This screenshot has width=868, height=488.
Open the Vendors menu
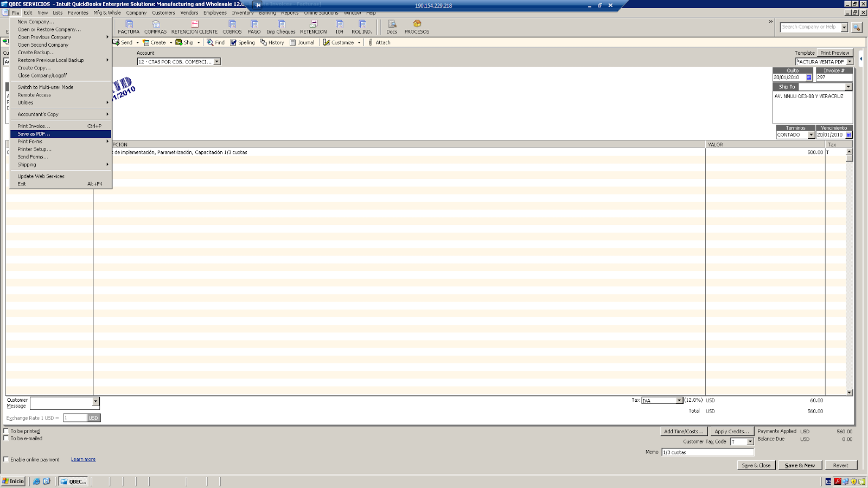189,12
